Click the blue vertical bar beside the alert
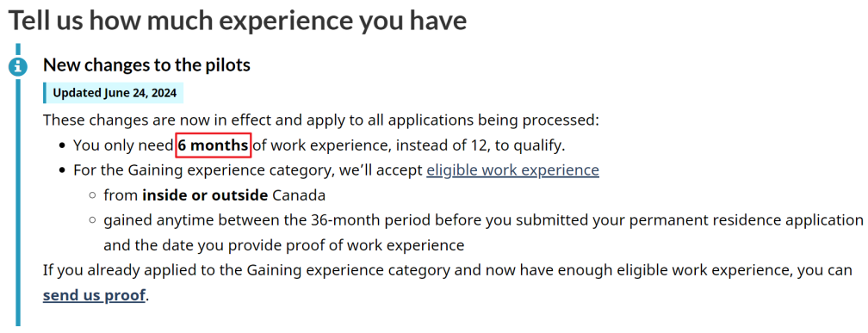This screenshot has height=333, width=868. 18,184
